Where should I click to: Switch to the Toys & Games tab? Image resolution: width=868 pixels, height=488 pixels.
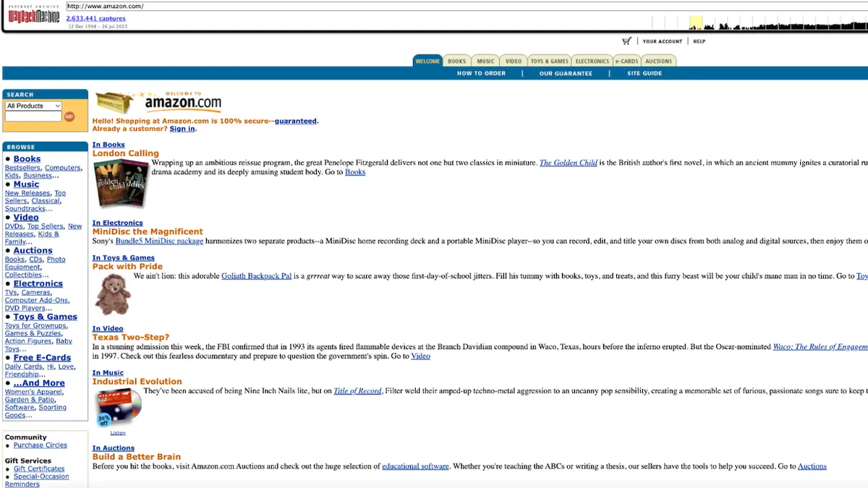coord(550,61)
